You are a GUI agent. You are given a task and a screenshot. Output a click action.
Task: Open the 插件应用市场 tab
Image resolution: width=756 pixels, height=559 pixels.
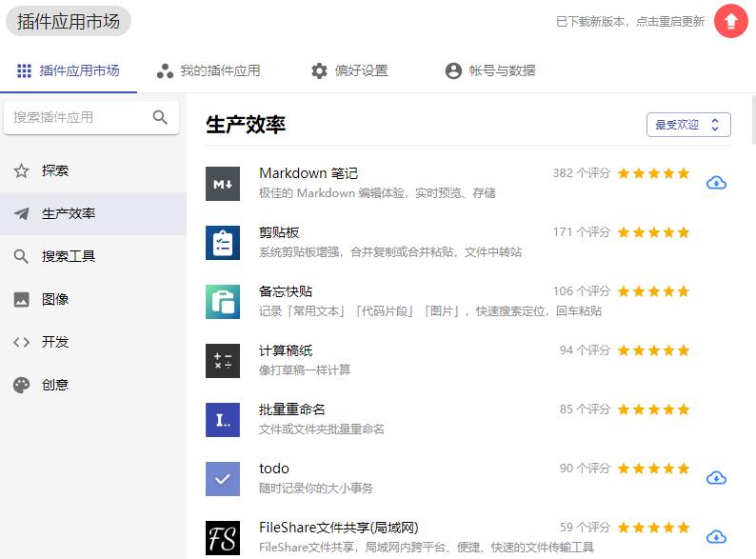coord(69,70)
